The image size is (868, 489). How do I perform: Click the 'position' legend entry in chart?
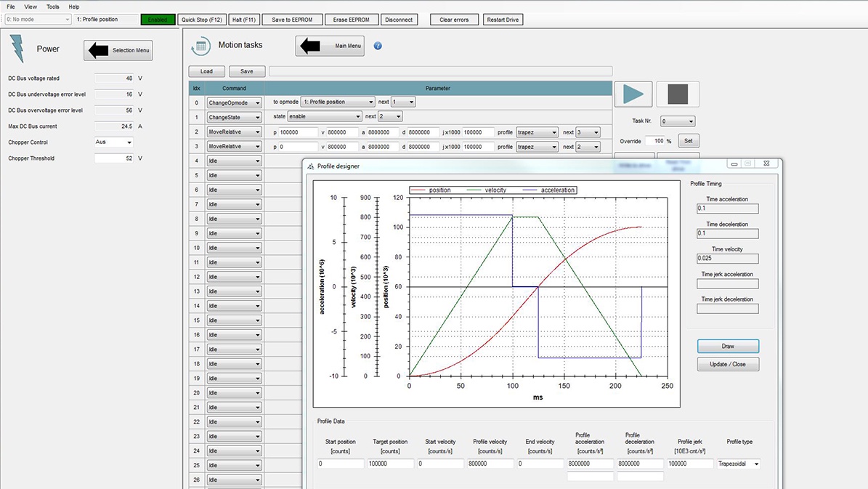(x=431, y=190)
